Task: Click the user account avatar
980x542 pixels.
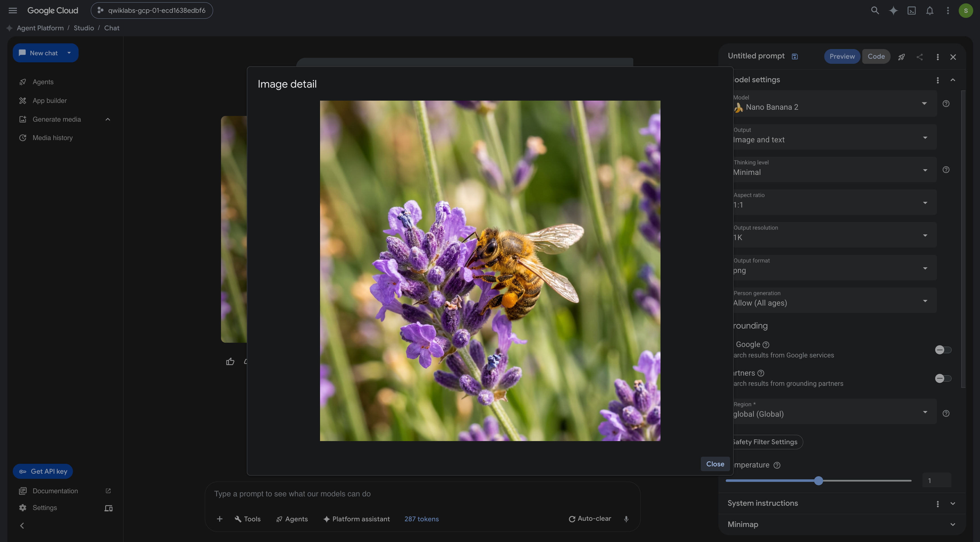Action: click(966, 11)
